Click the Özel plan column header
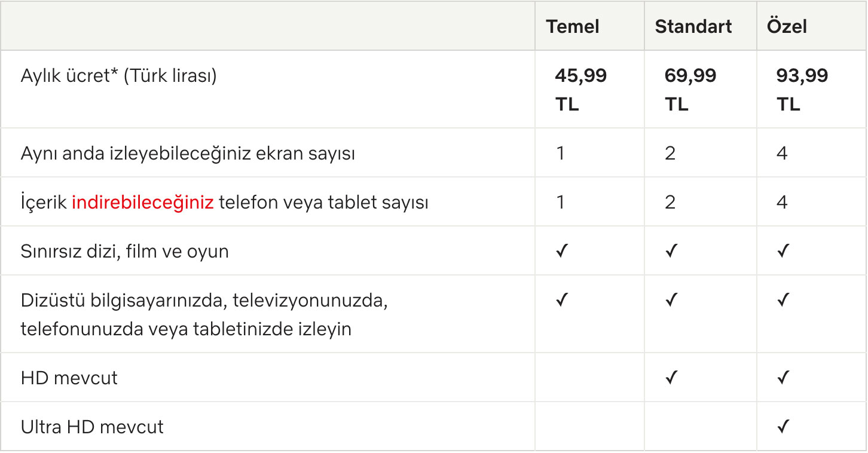The image size is (868, 453). tap(787, 27)
